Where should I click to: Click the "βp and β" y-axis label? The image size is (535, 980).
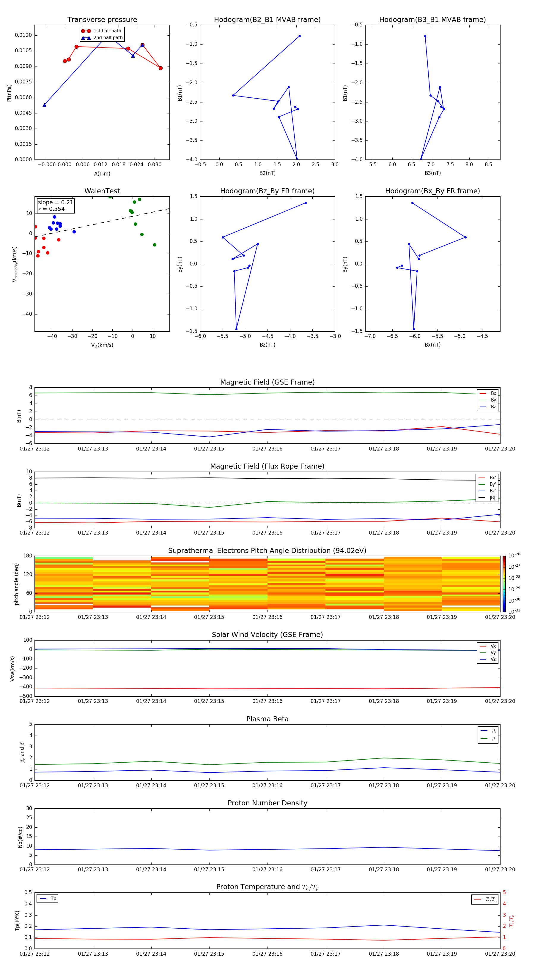tap(22, 752)
